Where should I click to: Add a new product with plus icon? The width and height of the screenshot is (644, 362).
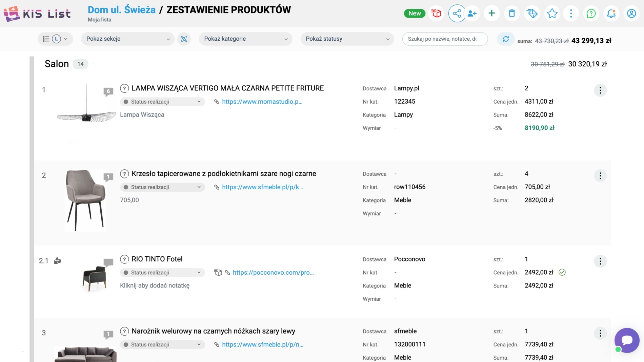[x=491, y=14]
